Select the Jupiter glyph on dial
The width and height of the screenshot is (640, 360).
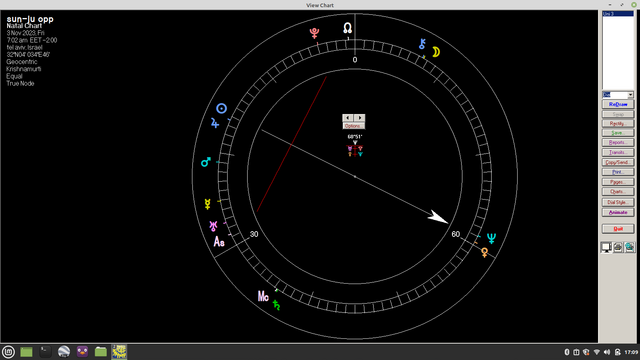[x=215, y=123]
